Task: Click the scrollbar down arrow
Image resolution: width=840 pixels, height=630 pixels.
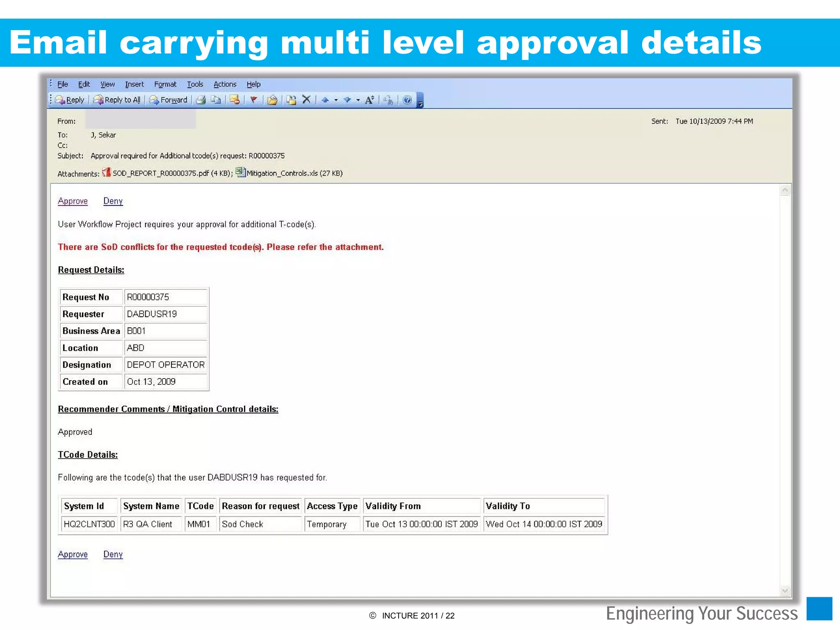Action: pyautogui.click(x=785, y=591)
